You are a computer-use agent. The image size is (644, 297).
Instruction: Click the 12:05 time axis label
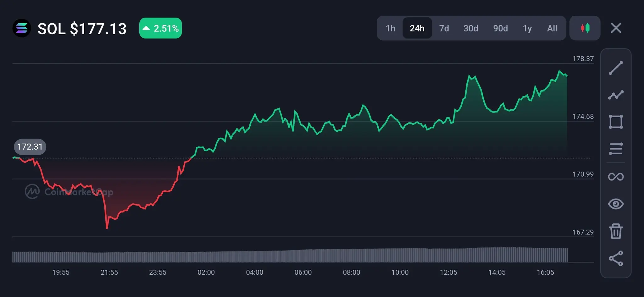pyautogui.click(x=448, y=272)
